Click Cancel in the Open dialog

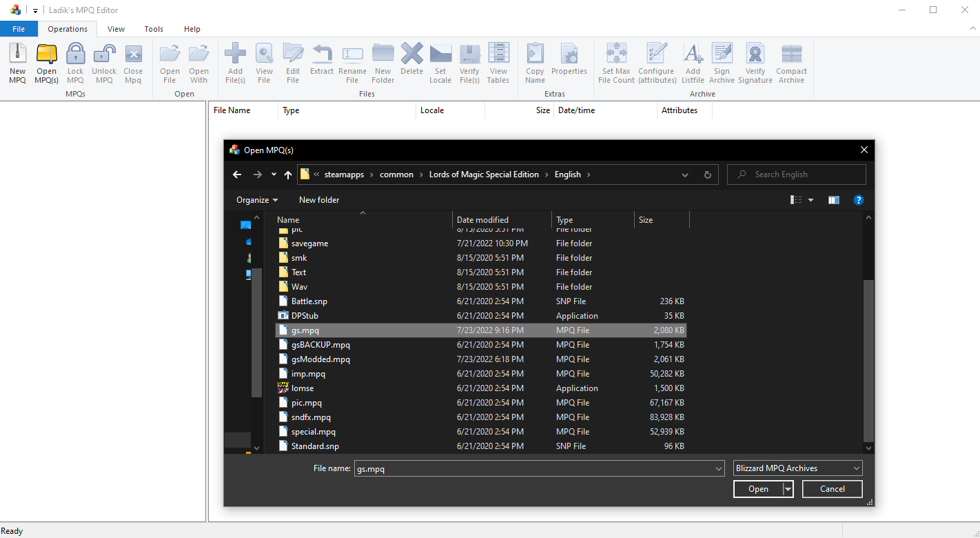tap(833, 489)
